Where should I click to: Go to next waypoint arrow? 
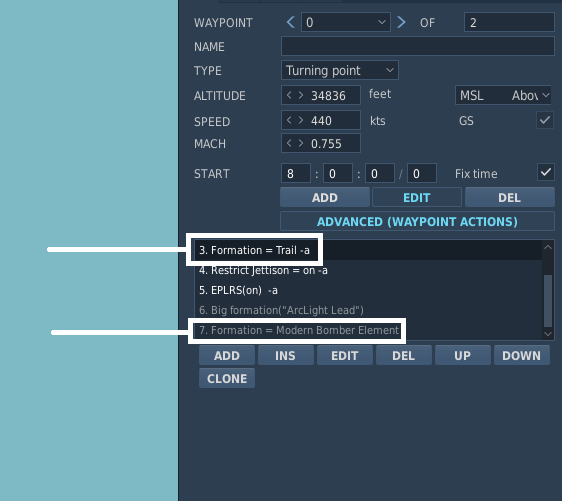401,23
